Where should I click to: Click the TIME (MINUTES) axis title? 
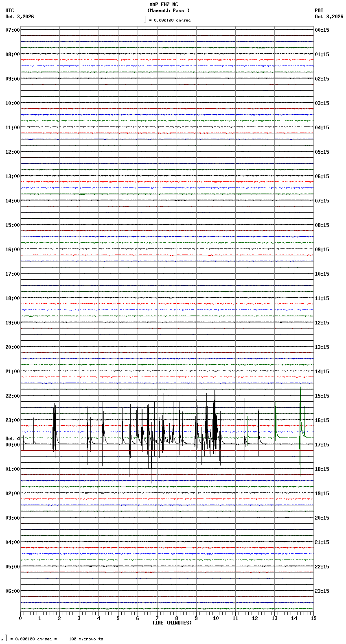pos(172,623)
